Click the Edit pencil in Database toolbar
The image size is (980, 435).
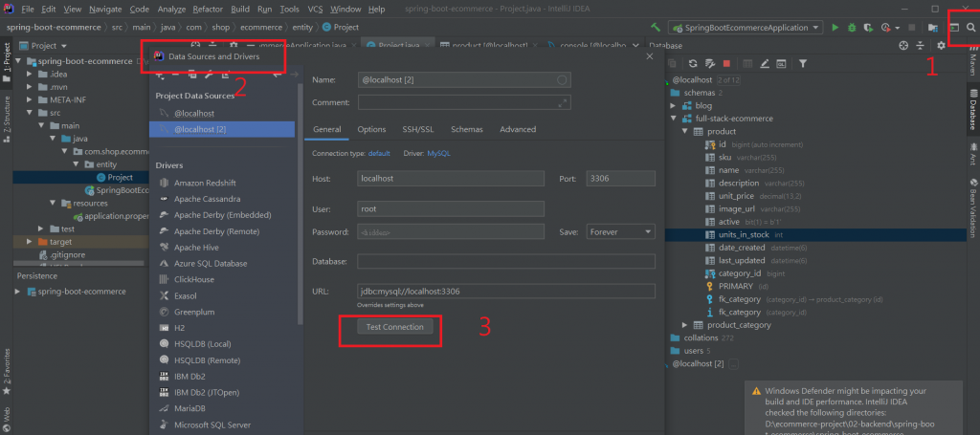pyautogui.click(x=765, y=63)
